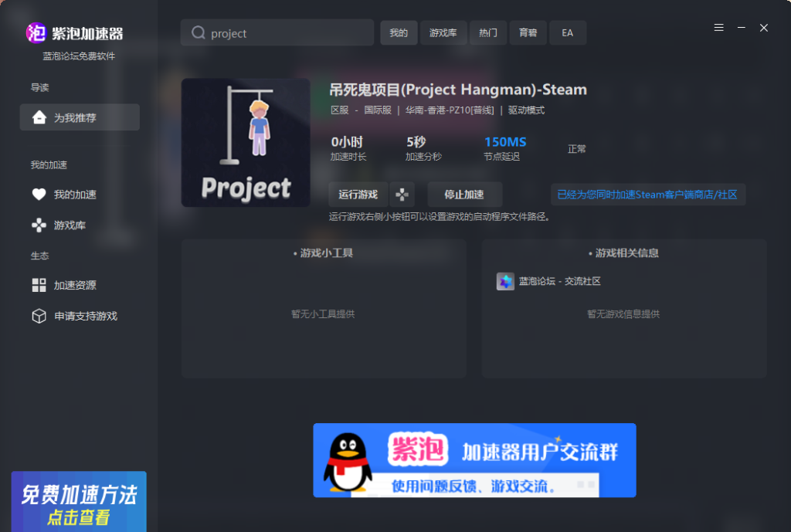Click the 暂无小工具提供 placeholder text
The width and height of the screenshot is (791, 532).
tap(323, 314)
